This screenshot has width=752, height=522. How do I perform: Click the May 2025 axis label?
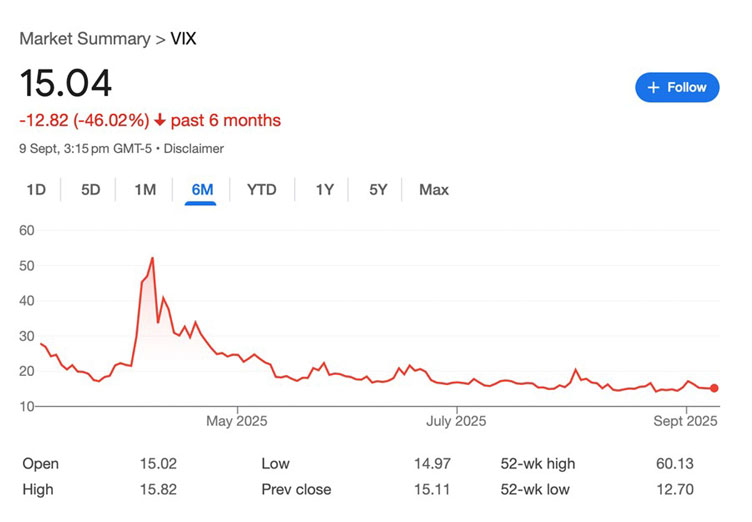click(x=237, y=421)
